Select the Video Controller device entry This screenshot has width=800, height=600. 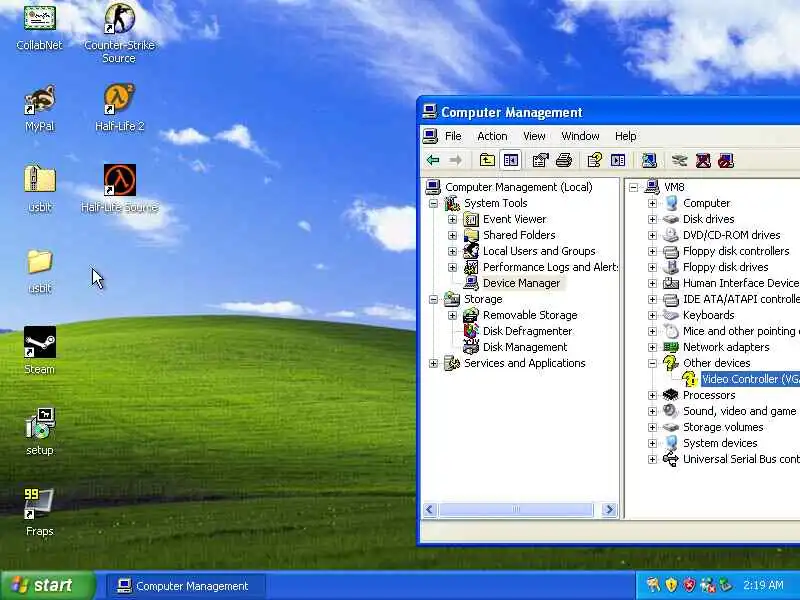click(750, 379)
